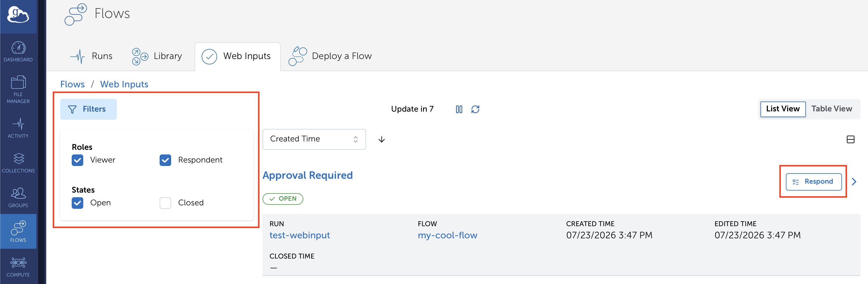Click the Web Inputs breadcrumb link

click(124, 84)
